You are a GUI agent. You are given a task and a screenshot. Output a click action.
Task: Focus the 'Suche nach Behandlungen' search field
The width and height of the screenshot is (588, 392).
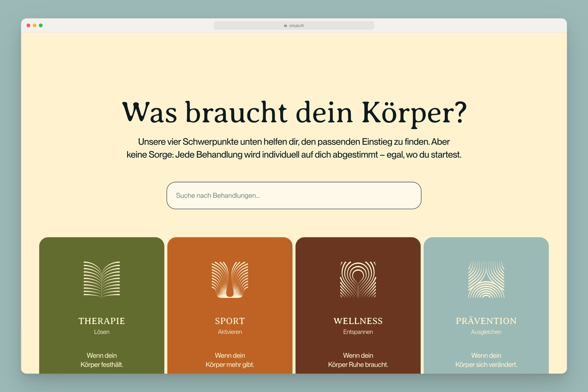[x=294, y=196]
